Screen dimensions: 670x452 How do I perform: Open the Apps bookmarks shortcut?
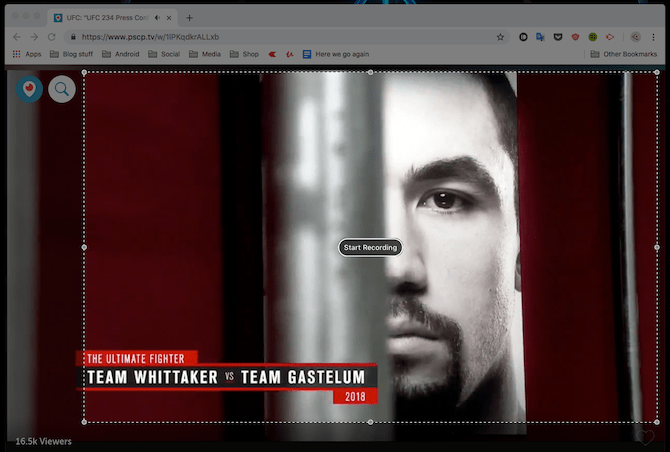pos(27,54)
